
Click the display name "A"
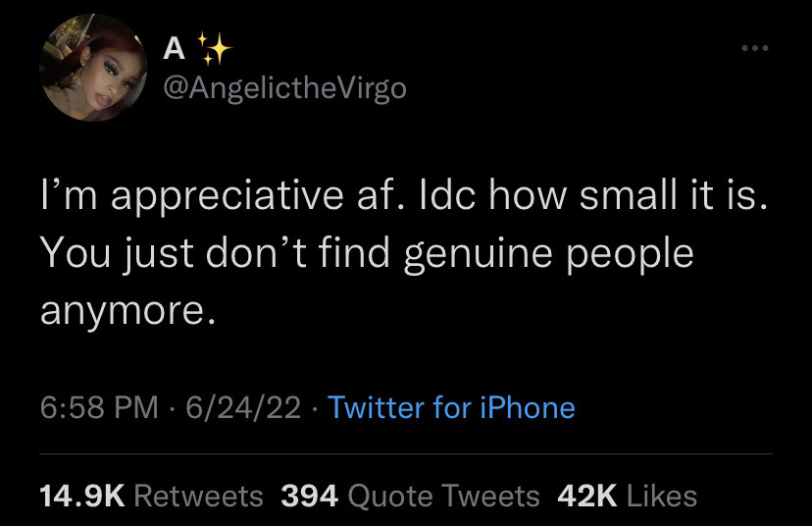[x=174, y=49]
